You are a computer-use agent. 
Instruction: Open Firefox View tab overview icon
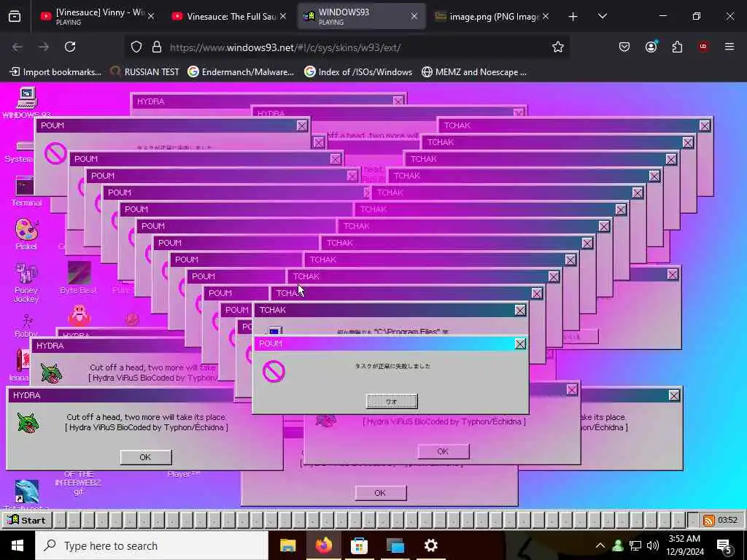click(x=15, y=16)
